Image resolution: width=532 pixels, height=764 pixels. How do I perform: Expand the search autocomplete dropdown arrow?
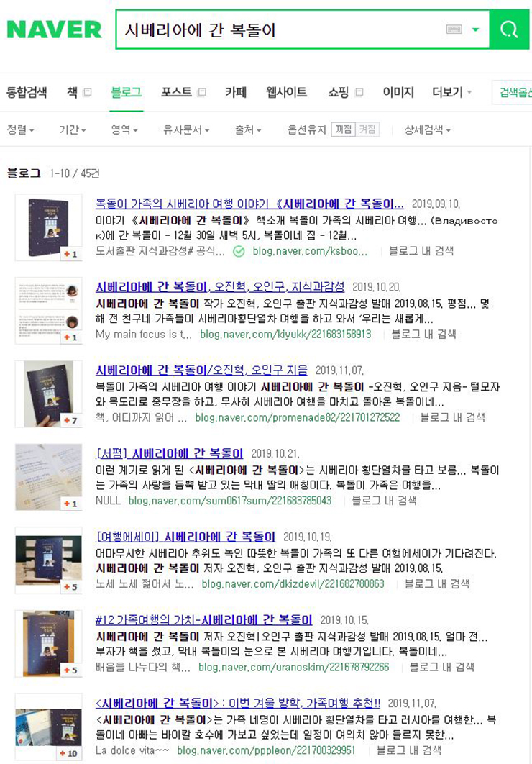click(x=475, y=29)
